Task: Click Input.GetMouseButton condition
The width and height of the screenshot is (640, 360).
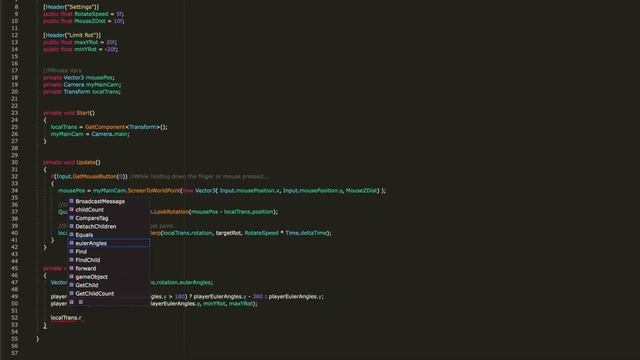Action: pyautogui.click(x=91, y=176)
